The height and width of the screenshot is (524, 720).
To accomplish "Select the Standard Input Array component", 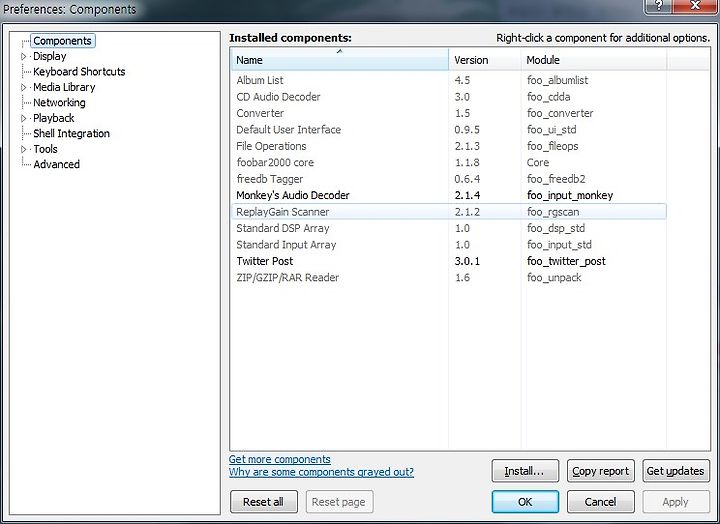I will [x=448, y=245].
